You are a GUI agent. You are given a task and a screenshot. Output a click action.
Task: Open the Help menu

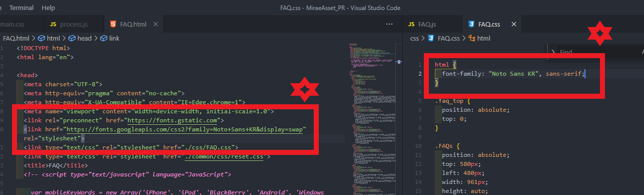click(49, 8)
